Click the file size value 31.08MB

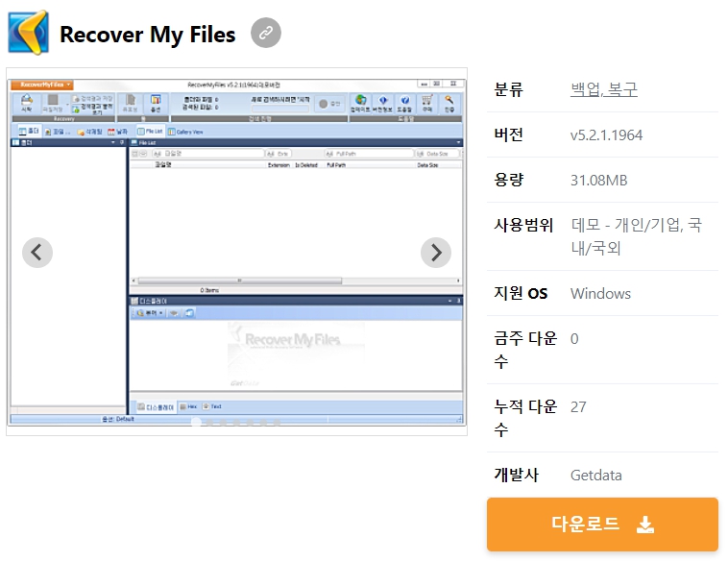tap(599, 181)
